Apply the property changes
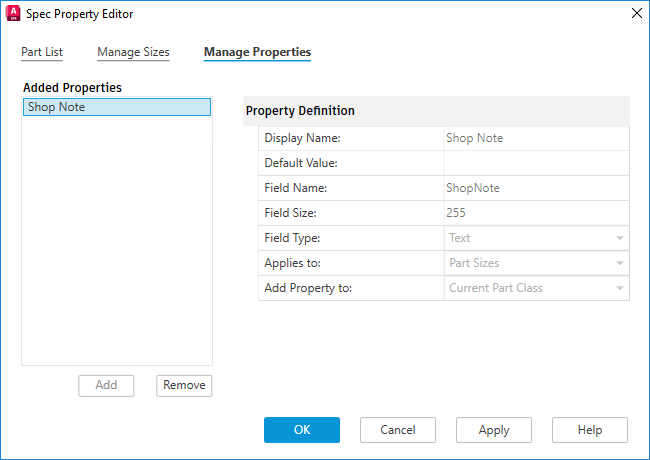Viewport: 650px width, 460px height. tap(494, 430)
